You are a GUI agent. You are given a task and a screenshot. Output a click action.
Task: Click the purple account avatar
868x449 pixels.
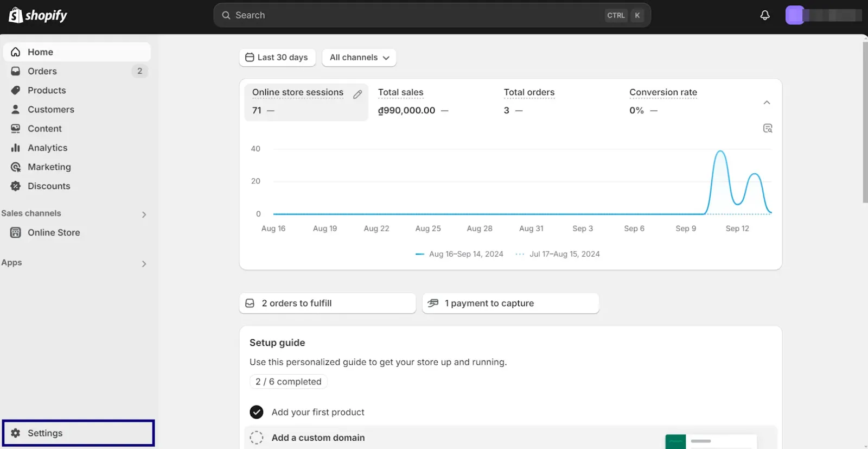point(794,15)
